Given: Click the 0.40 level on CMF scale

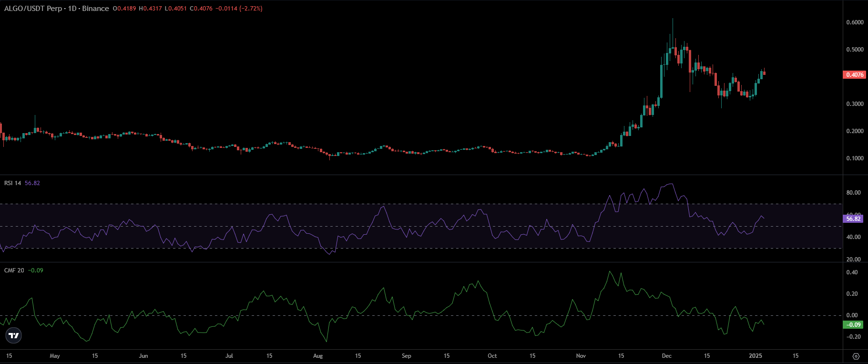Looking at the screenshot, I should [x=852, y=272].
